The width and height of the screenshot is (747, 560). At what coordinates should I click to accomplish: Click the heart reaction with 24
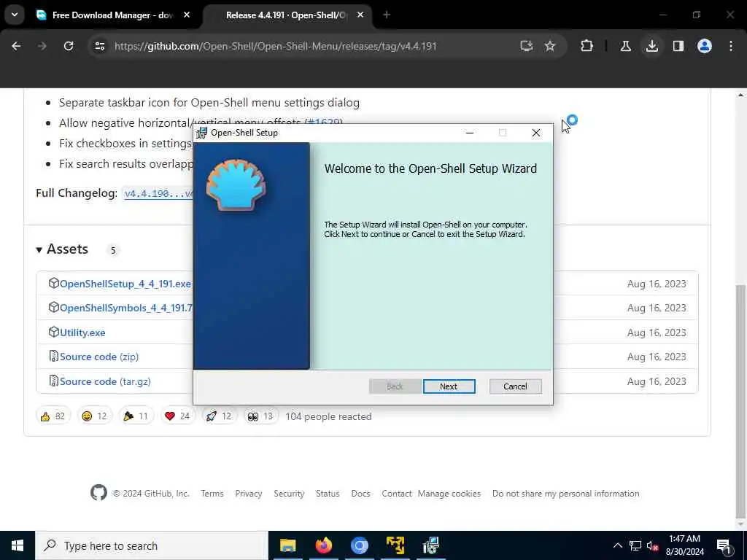(x=177, y=416)
